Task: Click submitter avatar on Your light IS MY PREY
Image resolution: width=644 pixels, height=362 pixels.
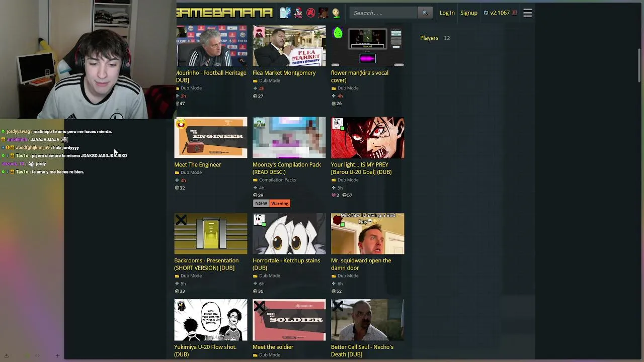Action: tap(338, 124)
